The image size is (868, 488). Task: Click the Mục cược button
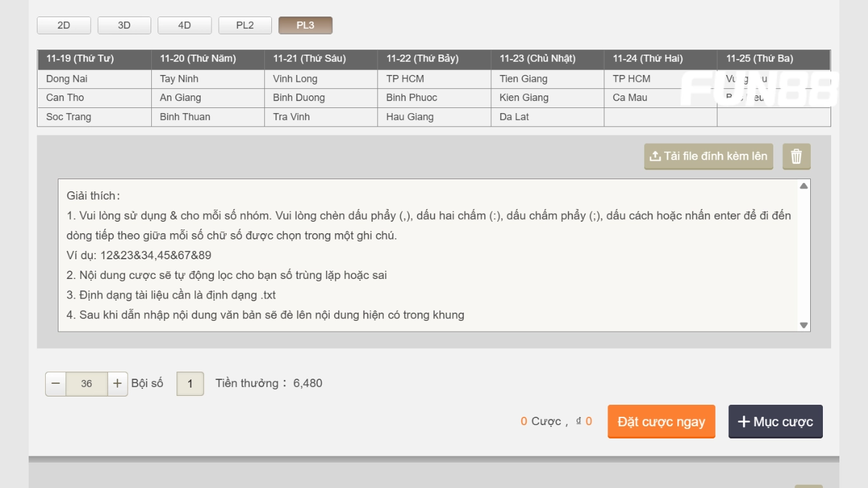pos(775,422)
